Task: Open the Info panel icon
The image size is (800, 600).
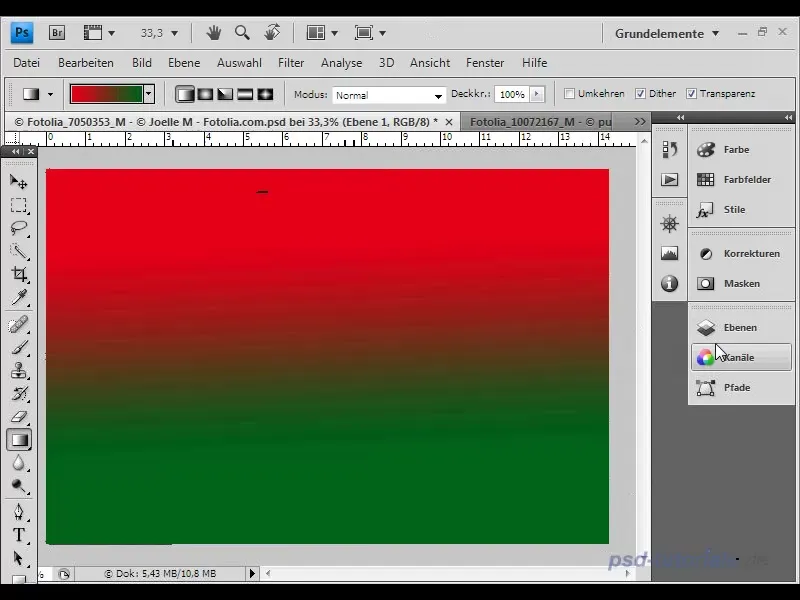Action: pos(669,283)
